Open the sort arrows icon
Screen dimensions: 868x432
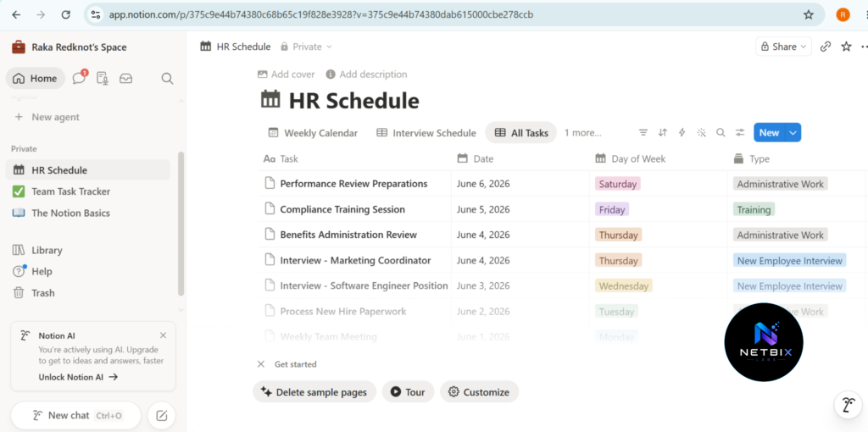tap(663, 133)
